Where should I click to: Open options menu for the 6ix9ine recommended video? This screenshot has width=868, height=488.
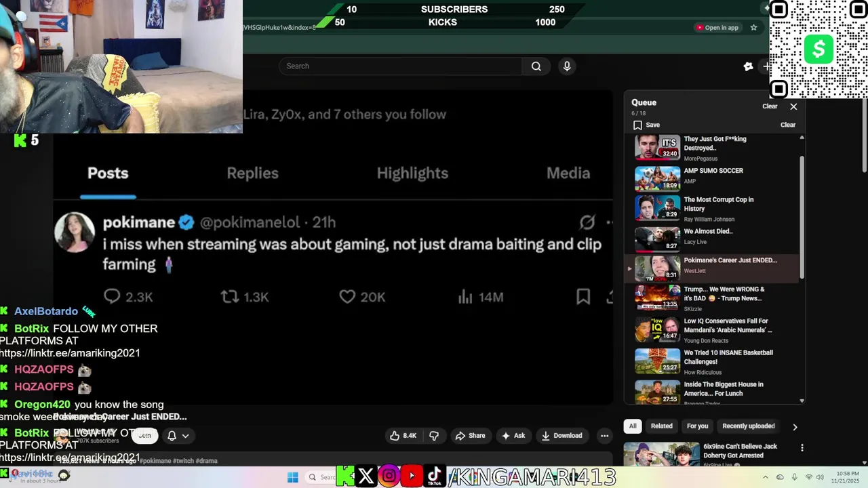[x=802, y=447]
